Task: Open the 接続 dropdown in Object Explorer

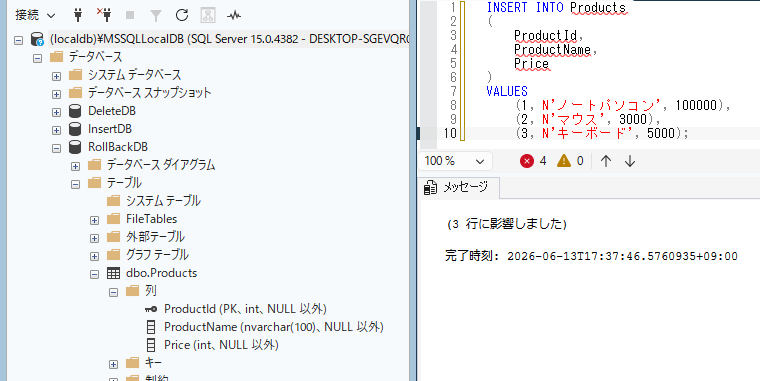Action: 35,15
